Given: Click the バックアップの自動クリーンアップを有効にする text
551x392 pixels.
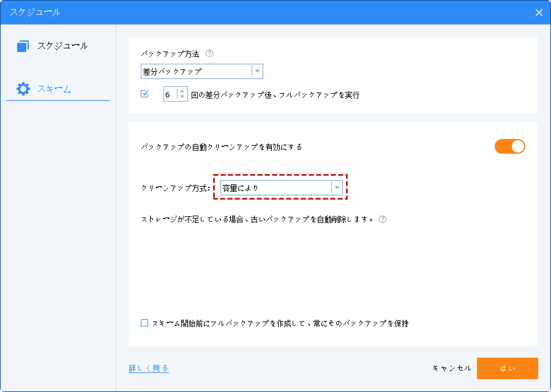Looking at the screenshot, I should point(222,147).
